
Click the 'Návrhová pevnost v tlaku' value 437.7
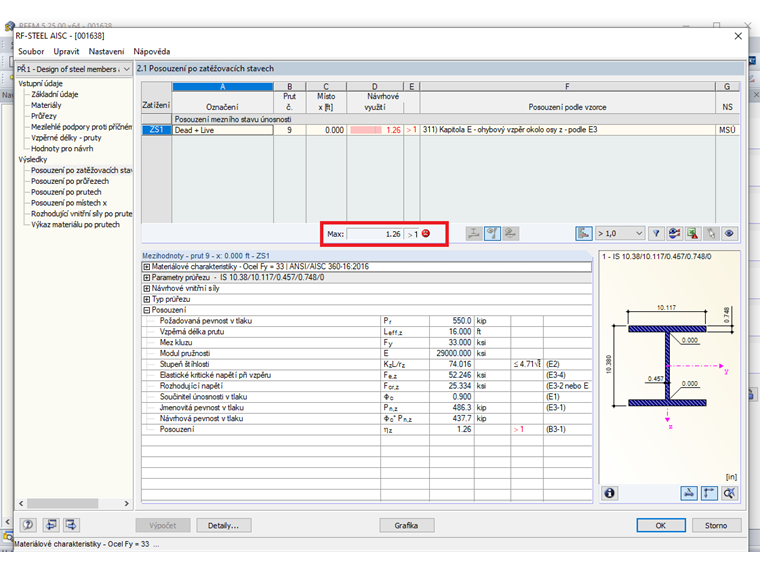[452, 419]
